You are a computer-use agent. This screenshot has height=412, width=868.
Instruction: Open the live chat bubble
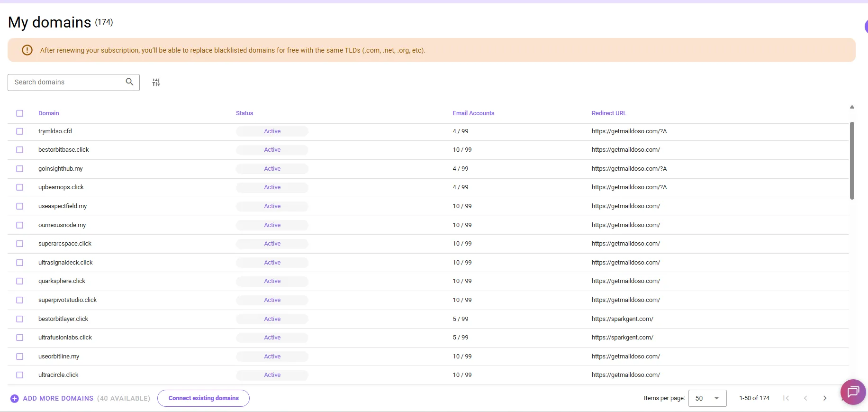click(853, 392)
